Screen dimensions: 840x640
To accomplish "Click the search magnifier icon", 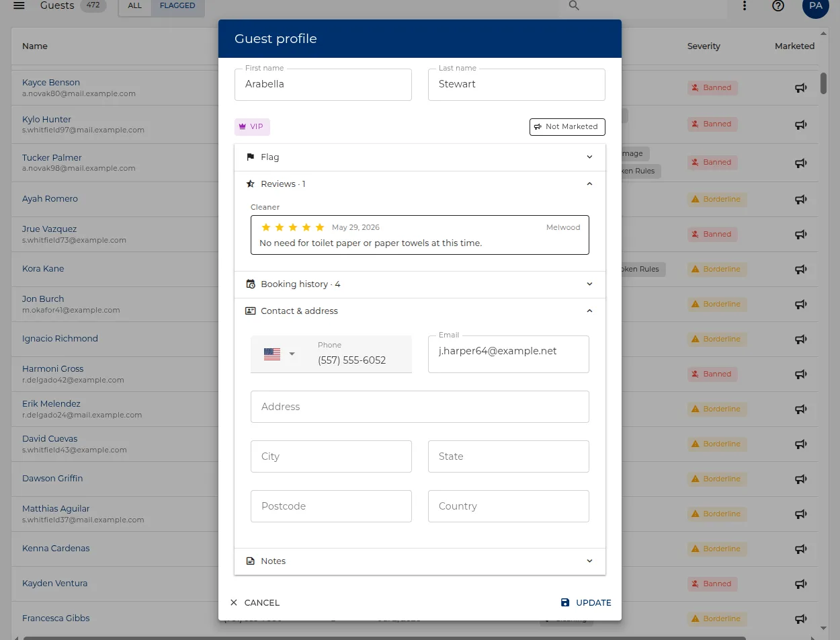I will [x=574, y=5].
